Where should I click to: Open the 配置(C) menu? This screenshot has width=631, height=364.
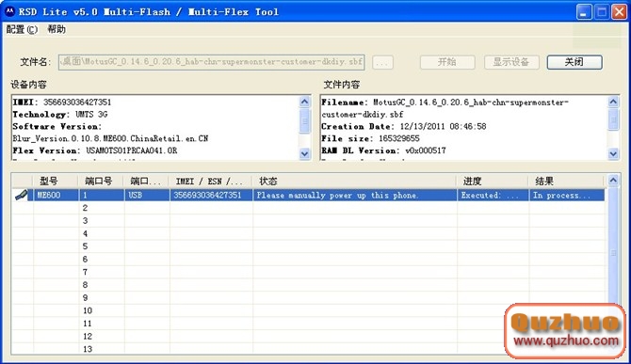point(22,29)
